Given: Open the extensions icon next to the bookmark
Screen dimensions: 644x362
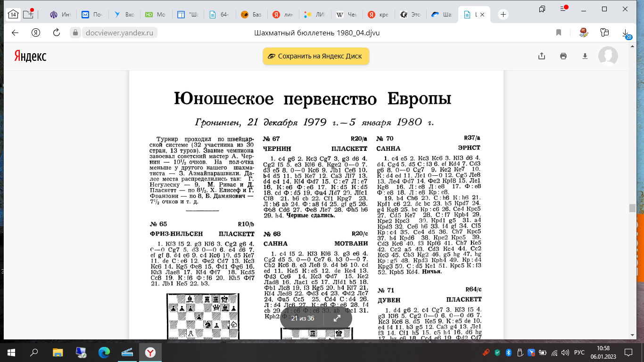Looking at the screenshot, I should [x=584, y=33].
